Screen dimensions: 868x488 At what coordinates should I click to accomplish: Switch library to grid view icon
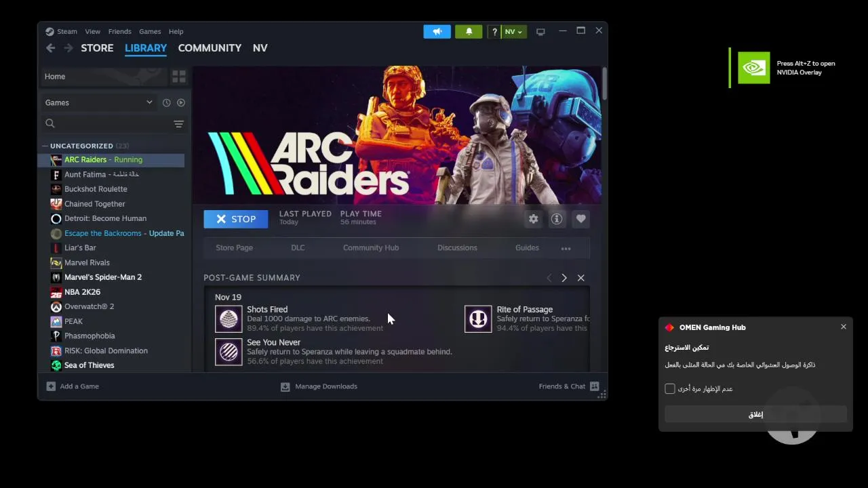click(179, 77)
